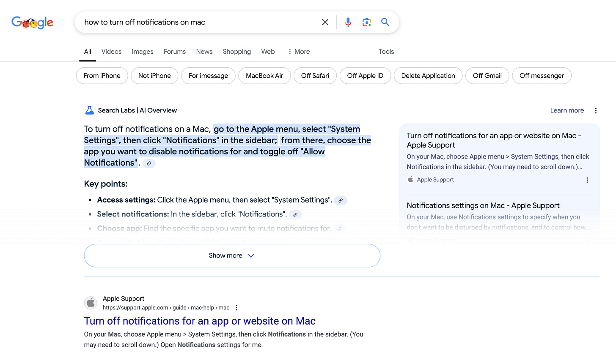
Task: Click the Search Labs flask icon
Action: [89, 110]
